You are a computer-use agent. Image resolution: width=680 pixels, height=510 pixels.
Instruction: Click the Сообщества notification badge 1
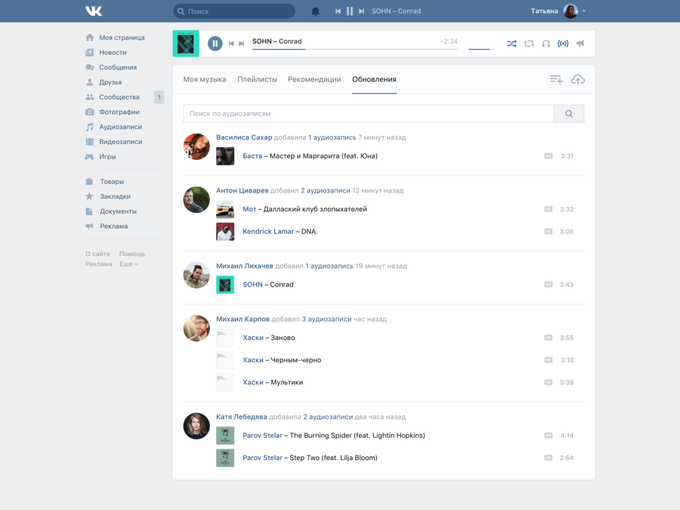click(x=159, y=97)
